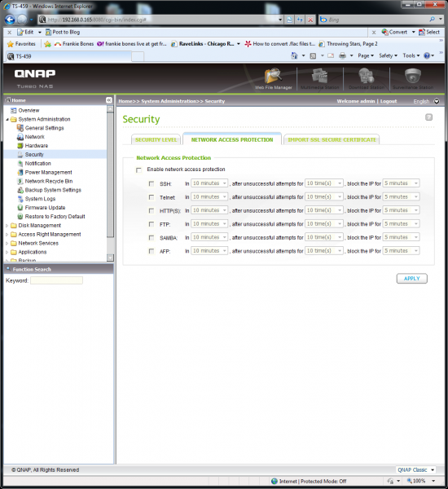Open Telnet unsuccessful attempts count dropdown

(x=324, y=196)
